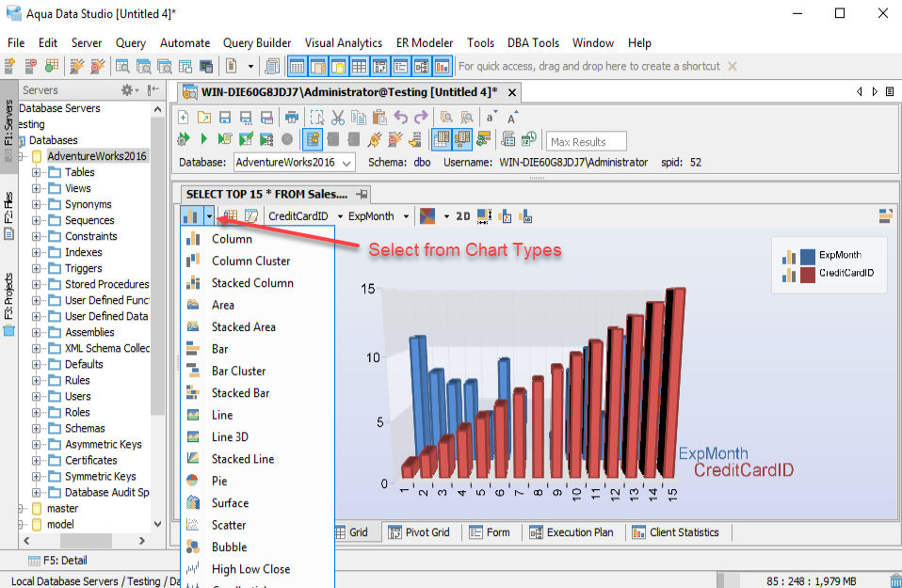
Task: Open the AdventureWorks2016 database combo box
Action: pyautogui.click(x=294, y=162)
